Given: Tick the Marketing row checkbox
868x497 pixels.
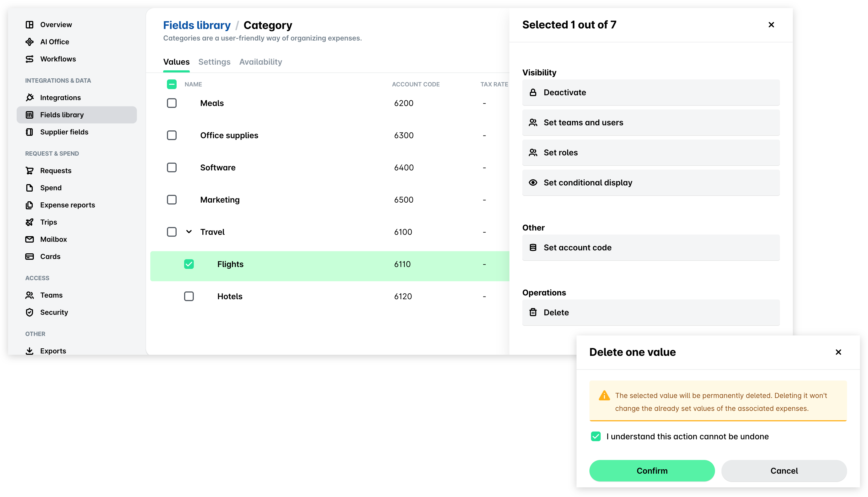Looking at the screenshot, I should [172, 200].
